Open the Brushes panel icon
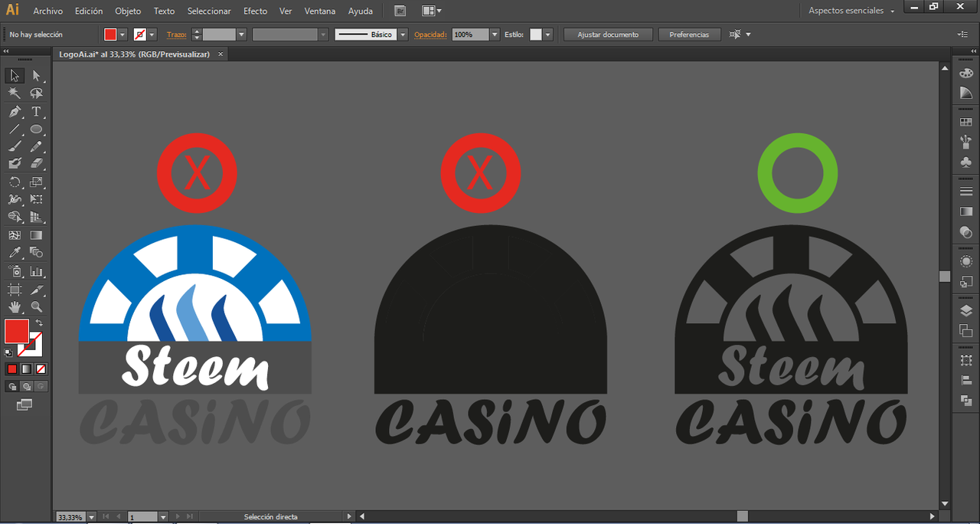980x524 pixels. 965,142
